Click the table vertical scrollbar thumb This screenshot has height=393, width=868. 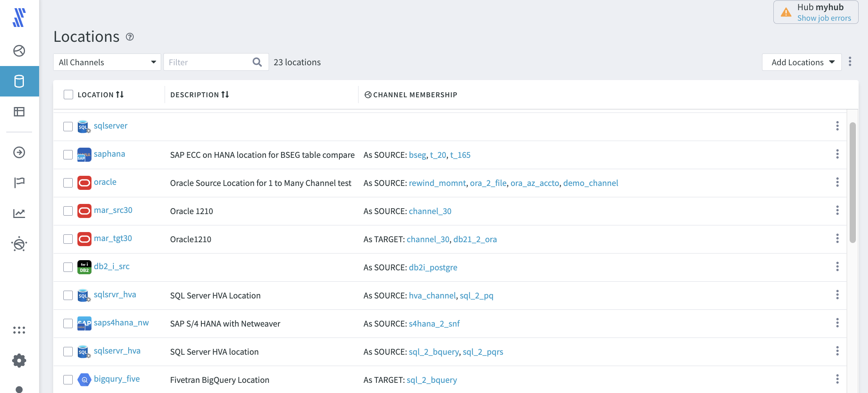tap(853, 182)
